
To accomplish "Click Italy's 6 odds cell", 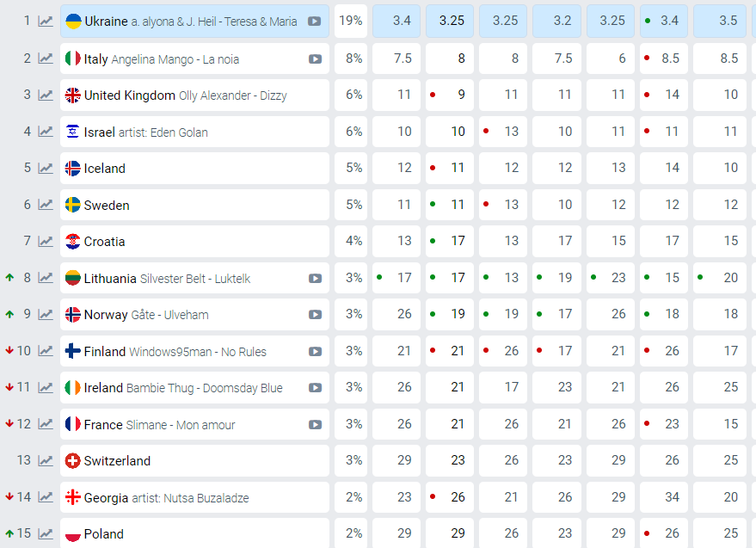I will click(611, 58).
